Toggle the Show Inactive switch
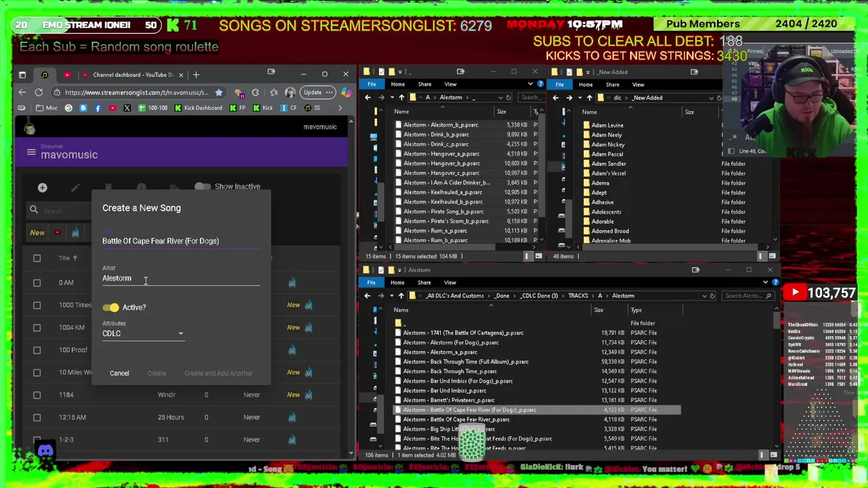 coord(202,186)
